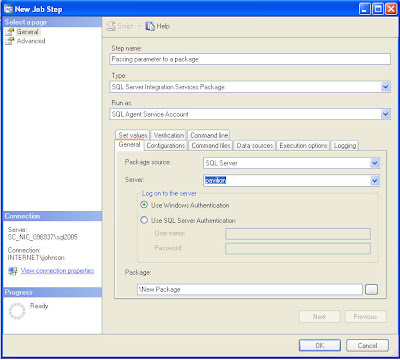
Task: Select Use SQL Server Authentication radio button
Action: 144,220
